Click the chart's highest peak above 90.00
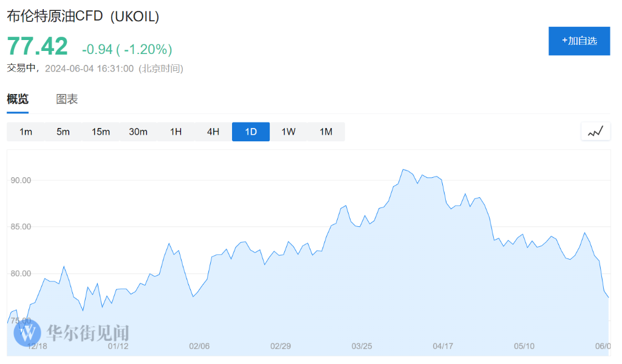The image size is (622, 364). coord(403,170)
